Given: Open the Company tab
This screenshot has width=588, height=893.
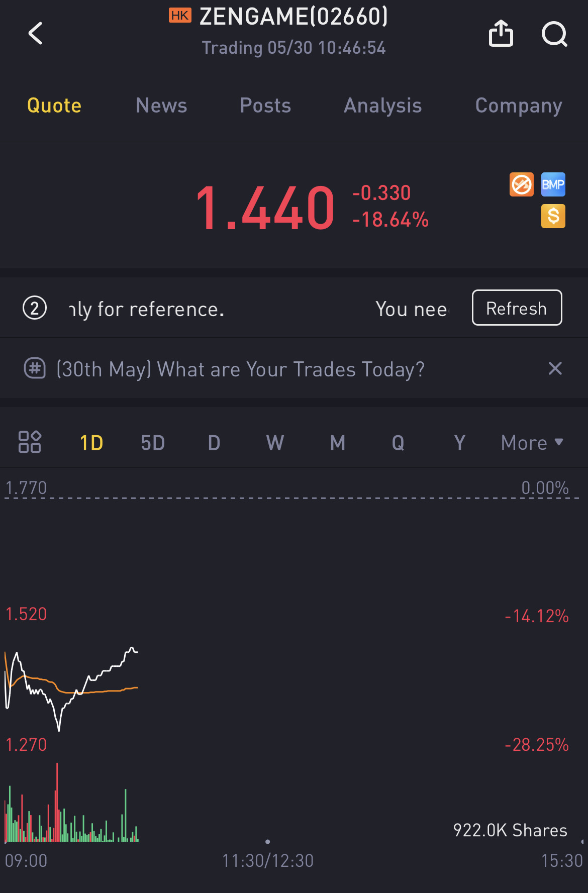Looking at the screenshot, I should [519, 106].
